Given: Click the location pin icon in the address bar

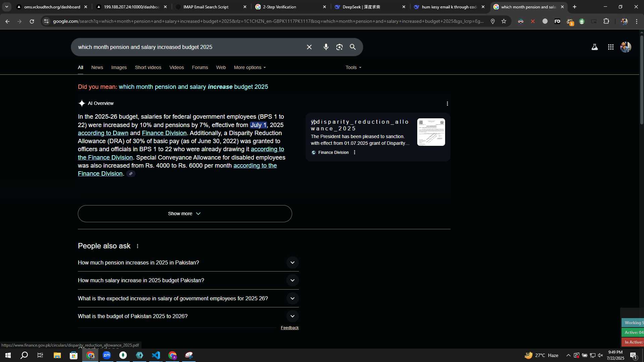Looking at the screenshot, I should coord(492,21).
